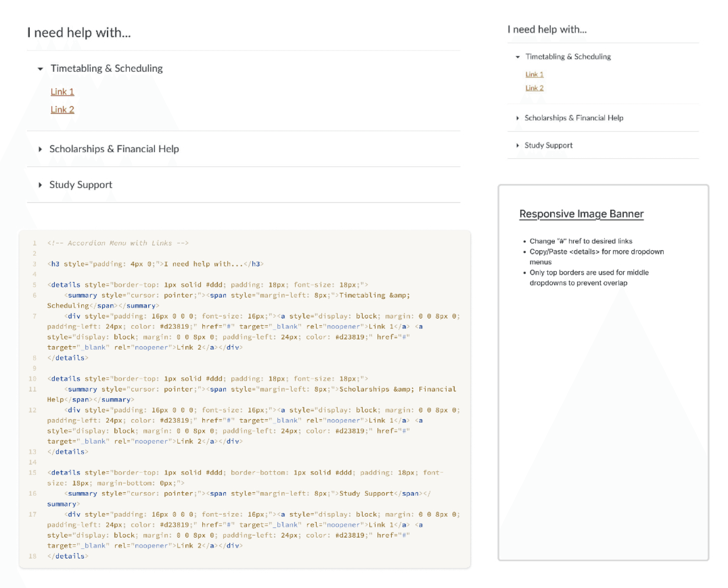
Task: Open Link 2 under Timetabling & Scheduling
Action: pyautogui.click(x=62, y=109)
